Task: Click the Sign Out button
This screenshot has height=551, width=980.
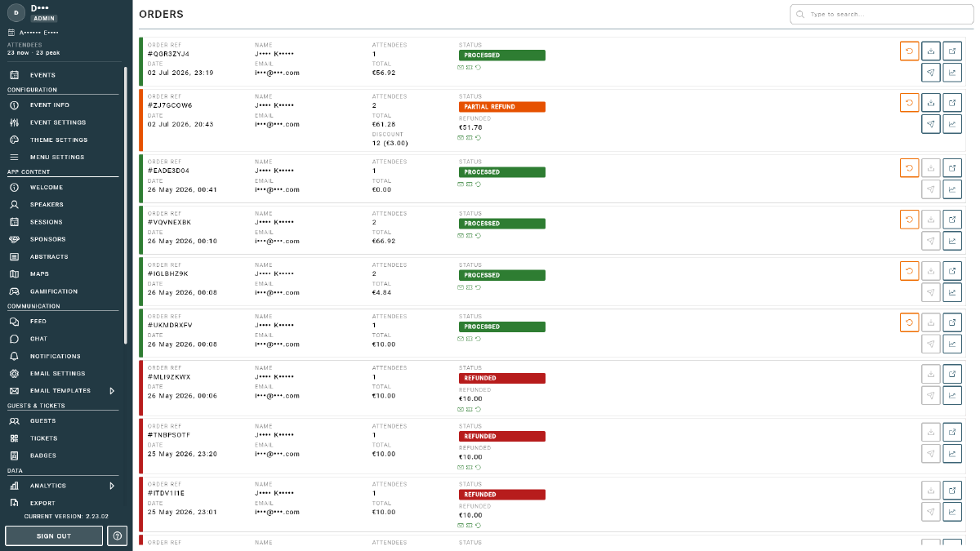Action: click(x=54, y=535)
